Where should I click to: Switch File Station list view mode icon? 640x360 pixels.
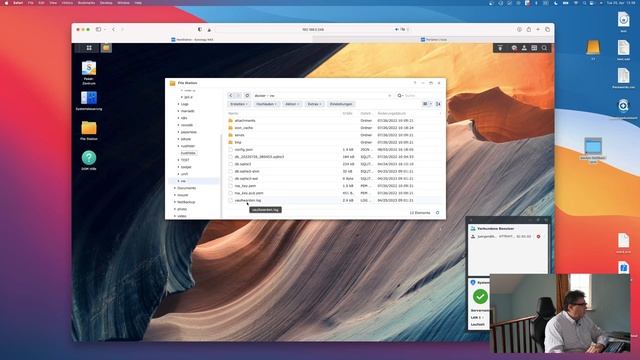click(x=425, y=104)
